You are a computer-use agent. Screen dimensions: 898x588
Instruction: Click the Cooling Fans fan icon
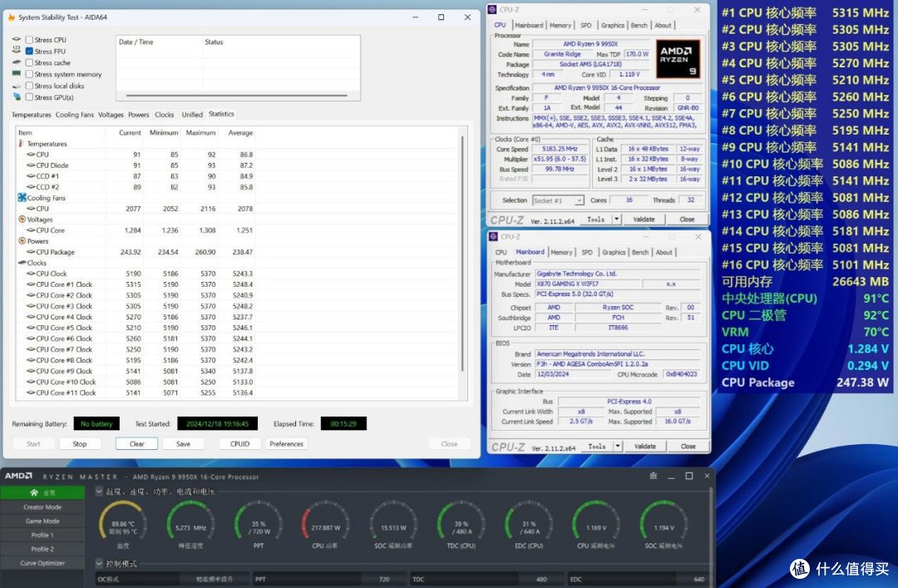pos(22,198)
